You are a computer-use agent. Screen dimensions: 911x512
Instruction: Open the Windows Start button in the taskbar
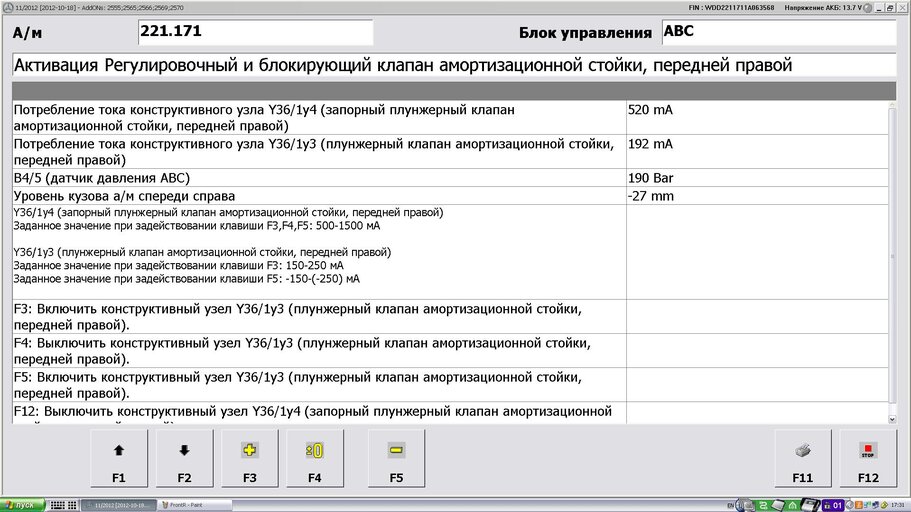(21, 505)
